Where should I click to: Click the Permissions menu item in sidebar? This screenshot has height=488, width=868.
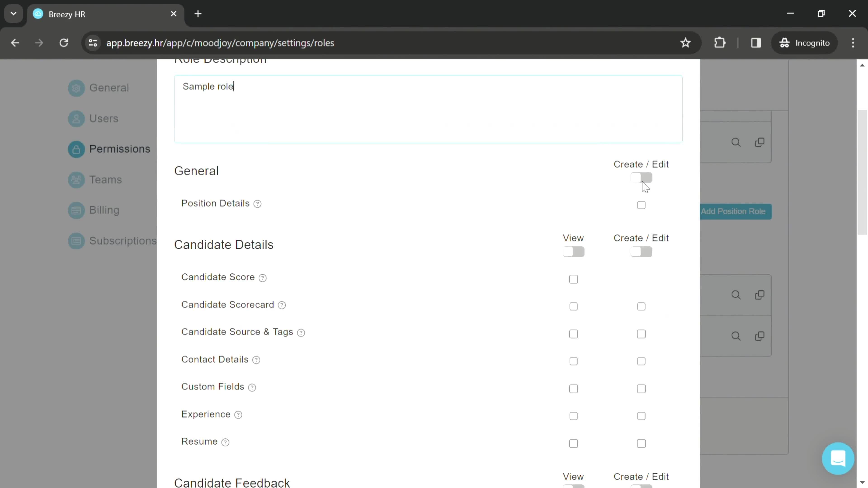[119, 148]
